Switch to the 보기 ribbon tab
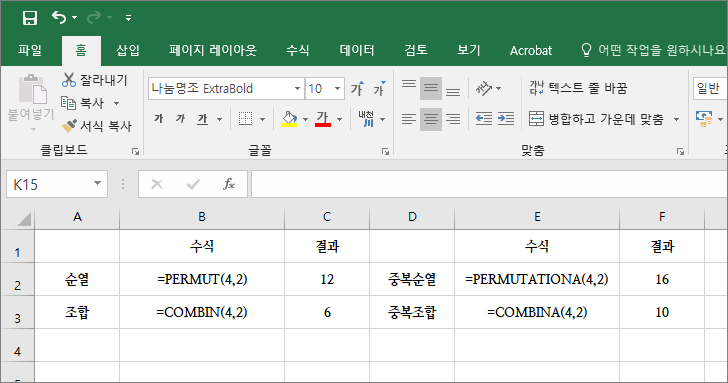Viewport: 728px width, 383px height. coord(468,50)
